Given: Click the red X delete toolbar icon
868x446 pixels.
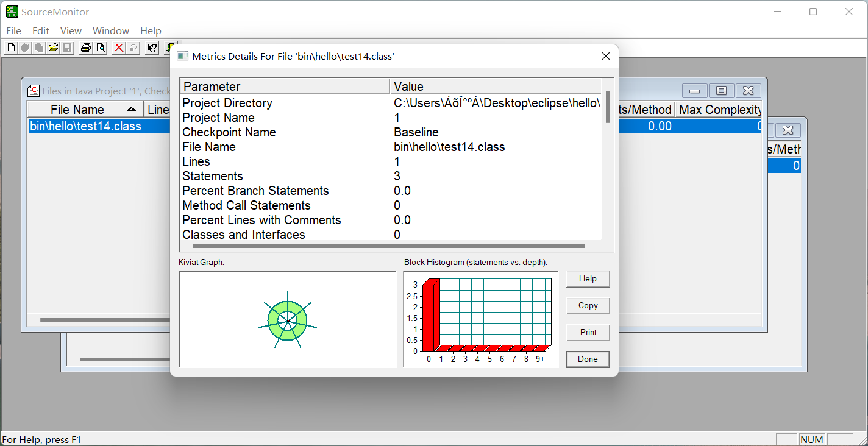Looking at the screenshot, I should coord(119,48).
